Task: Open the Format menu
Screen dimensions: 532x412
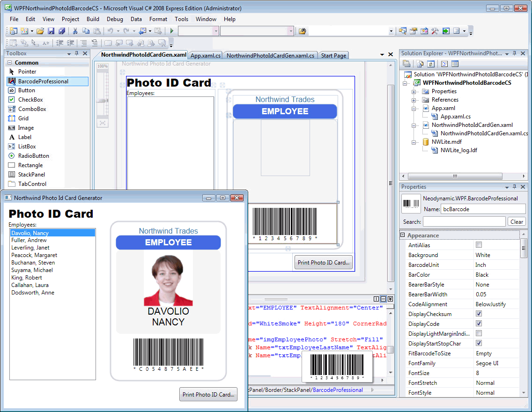Action: point(158,19)
